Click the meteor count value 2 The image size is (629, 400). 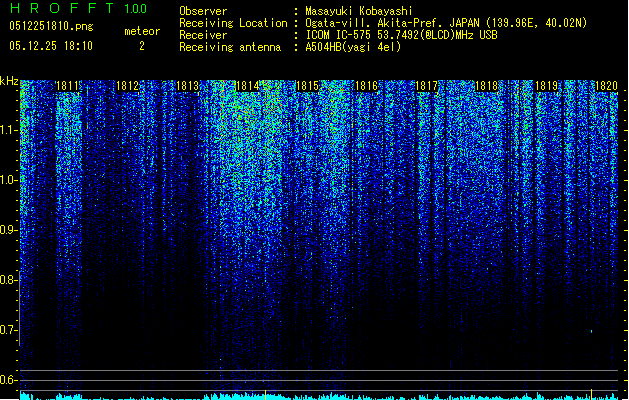pos(142,46)
